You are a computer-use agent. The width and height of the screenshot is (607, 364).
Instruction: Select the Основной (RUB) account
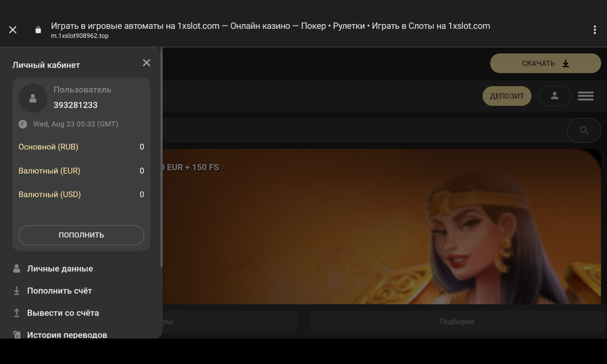coord(81,147)
